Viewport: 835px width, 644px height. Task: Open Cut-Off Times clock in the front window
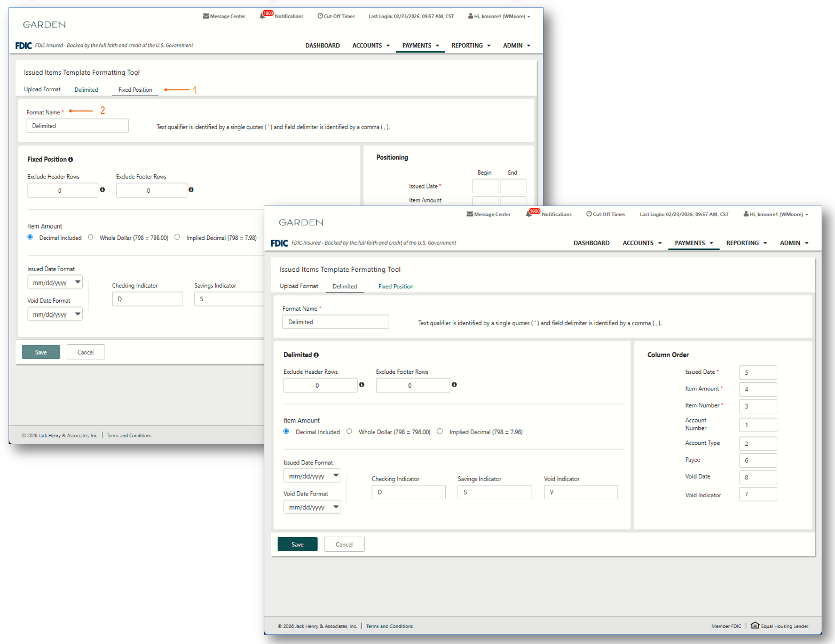[589, 214]
